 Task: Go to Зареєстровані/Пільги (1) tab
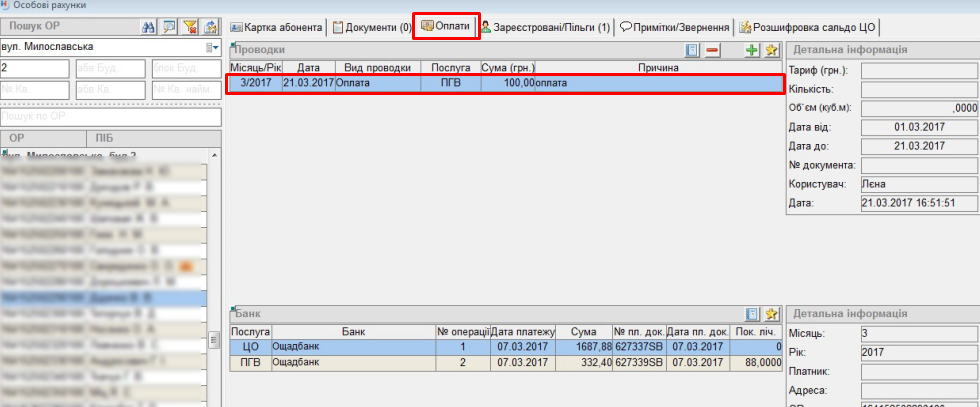coord(545,27)
